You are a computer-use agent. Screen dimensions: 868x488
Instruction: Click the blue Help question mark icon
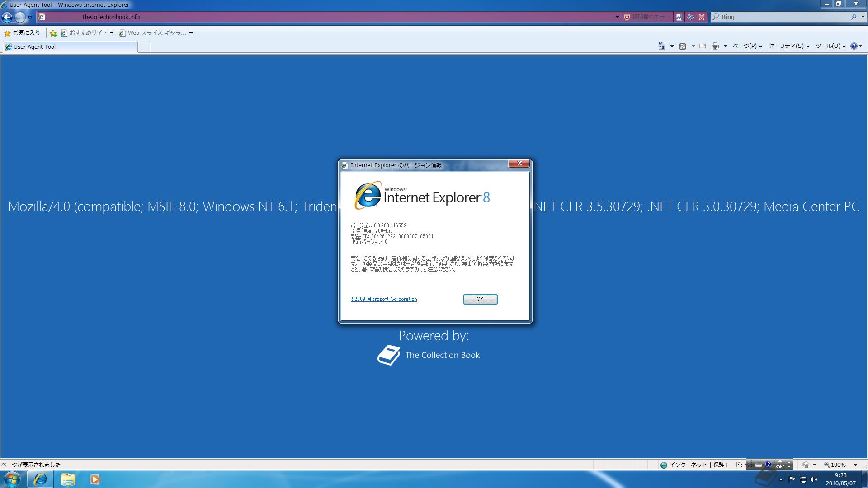854,46
